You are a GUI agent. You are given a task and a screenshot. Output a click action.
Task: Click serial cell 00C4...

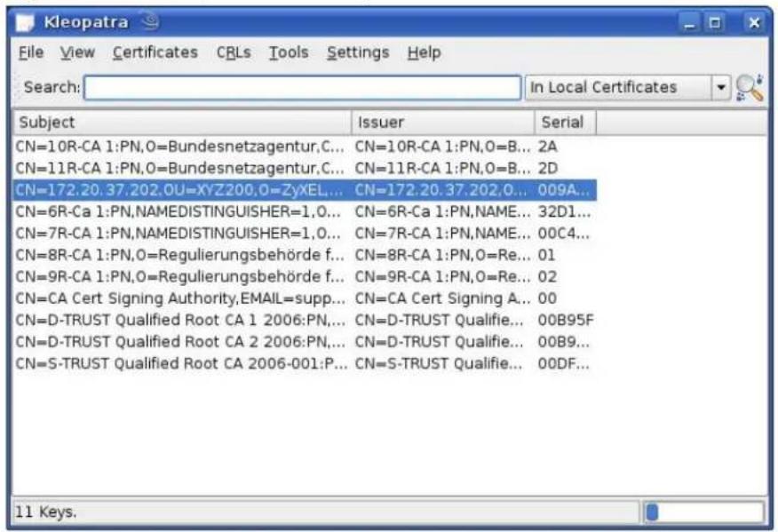coord(564,234)
